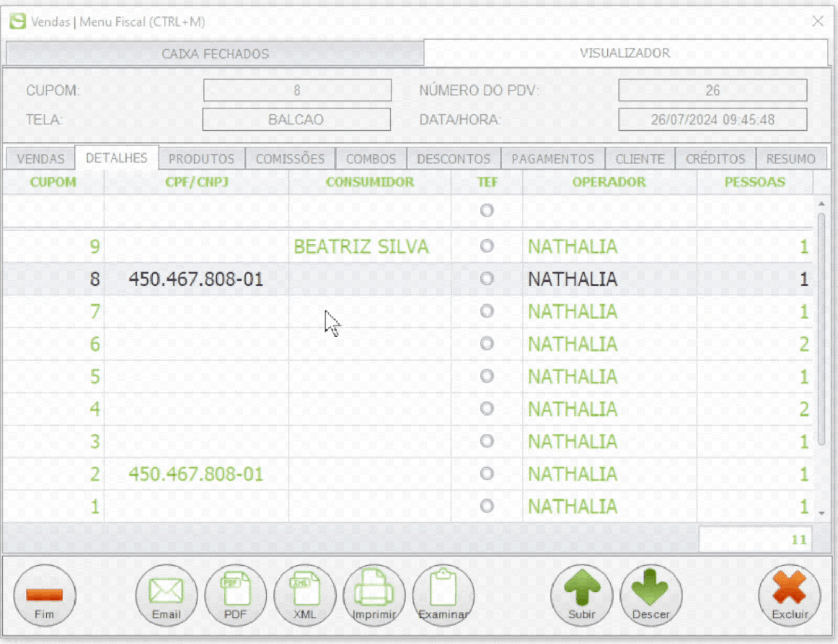Select CPF 450.467.808-01 in cupom 8 row
The width and height of the screenshot is (838, 644).
[196, 279]
